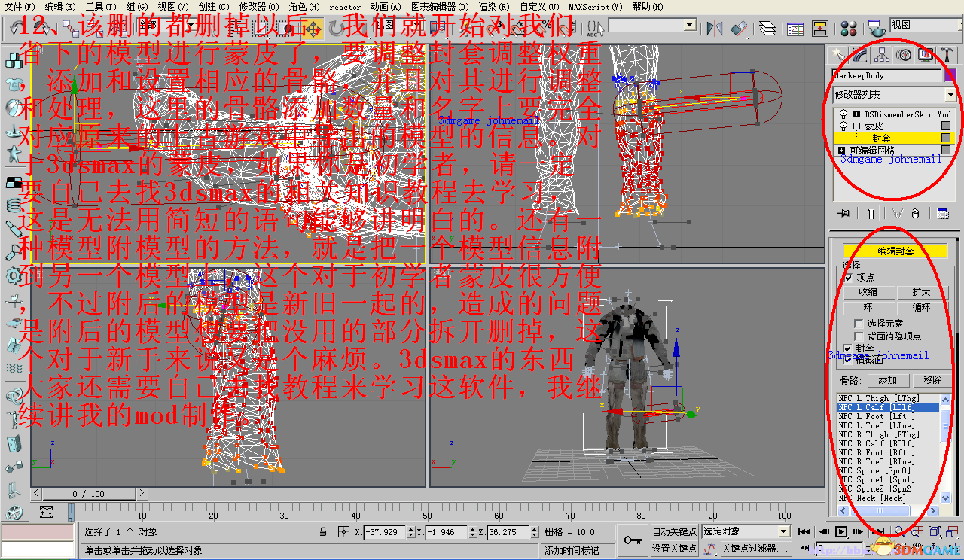This screenshot has width=964, height=560.
Task: Click the reactor Water waves icon
Action: [x=14, y=368]
